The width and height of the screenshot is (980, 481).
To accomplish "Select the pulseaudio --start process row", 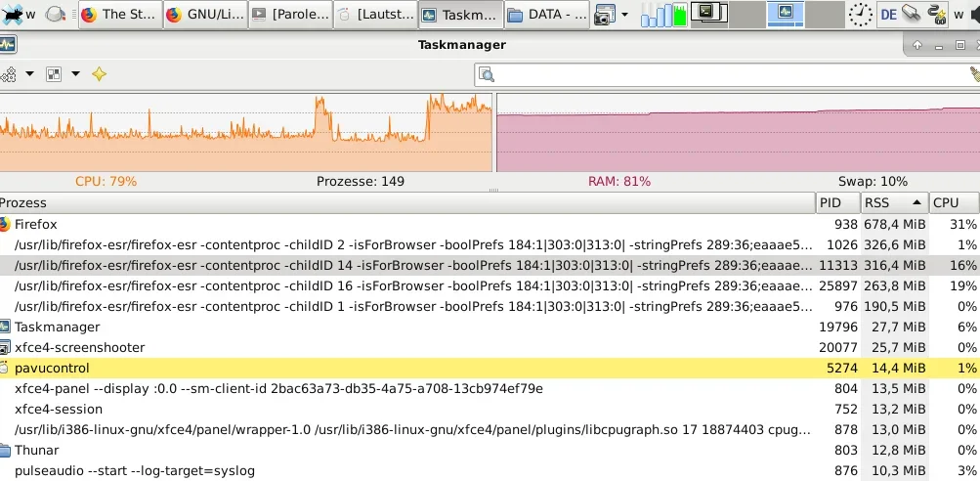I will [490, 470].
